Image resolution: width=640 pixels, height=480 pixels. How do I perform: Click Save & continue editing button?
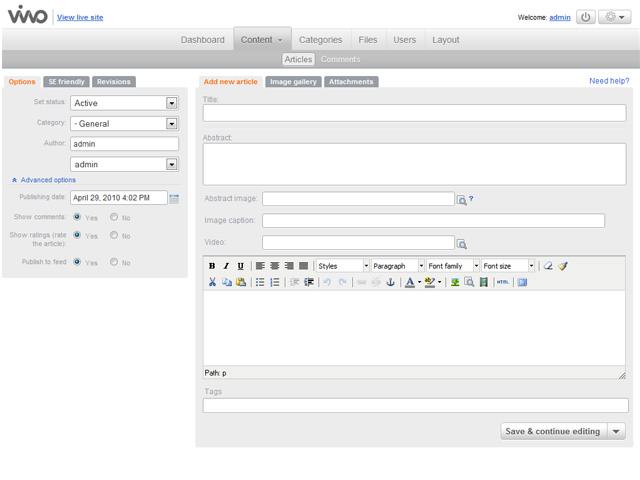pyautogui.click(x=553, y=431)
